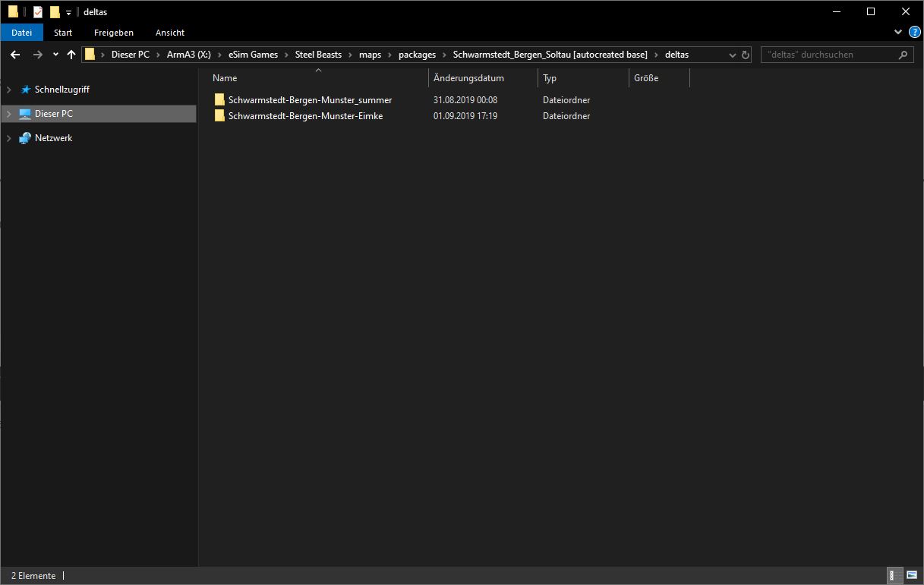Expand the Netzwerk tree node
Viewport: 924px width, 585px height.
click(9, 138)
